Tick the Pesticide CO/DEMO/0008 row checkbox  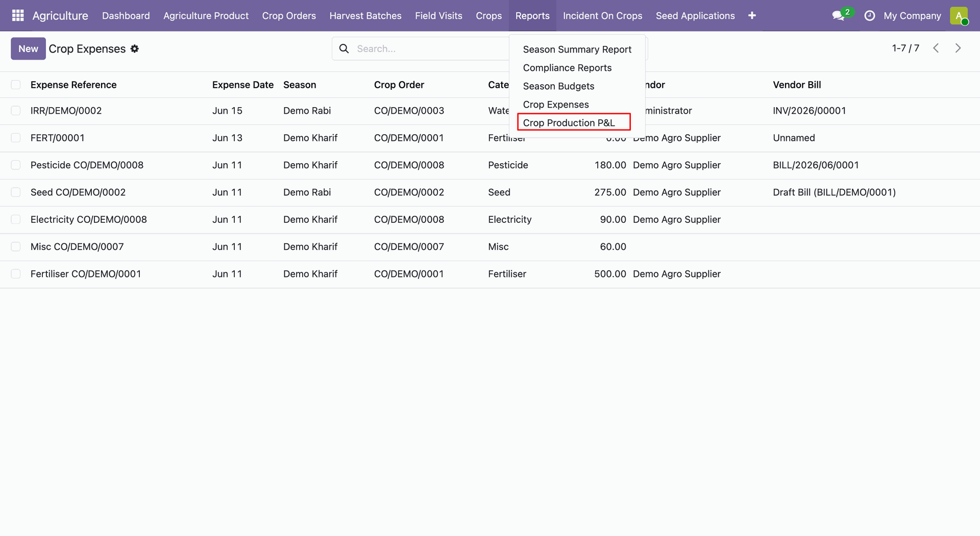coord(16,165)
